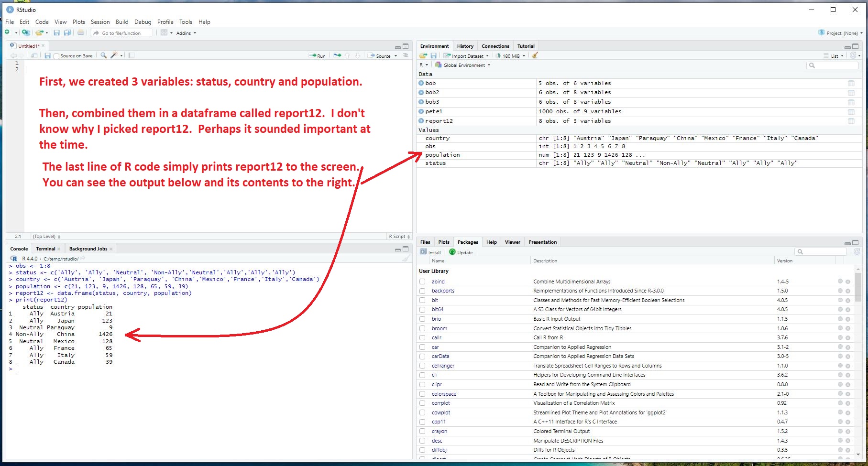Open the Import Dataset dropdown
868x466 pixels.
pos(467,56)
